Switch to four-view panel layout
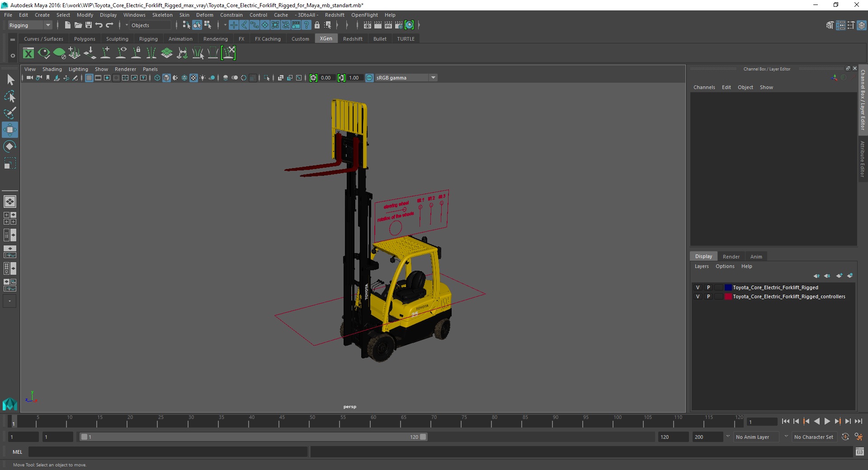 pos(10,218)
